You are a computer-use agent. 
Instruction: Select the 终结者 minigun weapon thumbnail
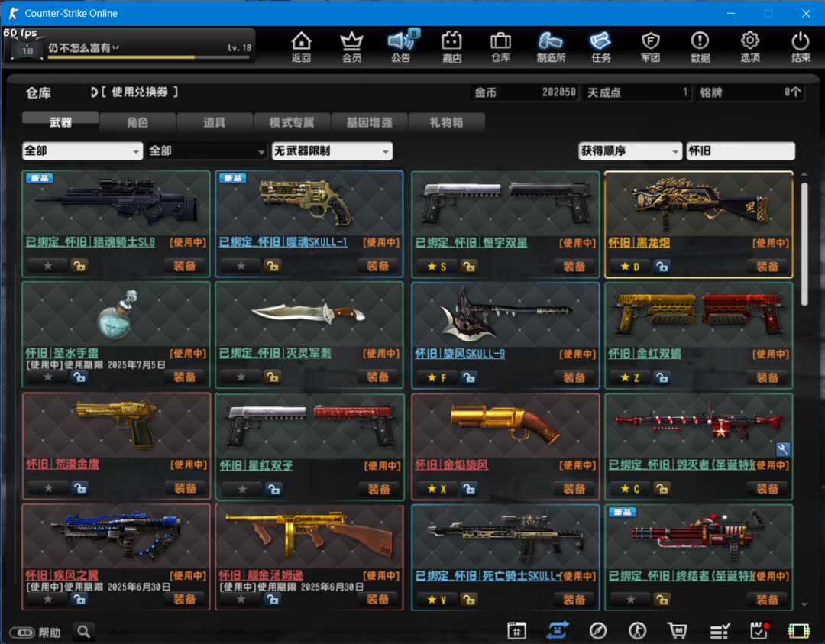(x=699, y=536)
